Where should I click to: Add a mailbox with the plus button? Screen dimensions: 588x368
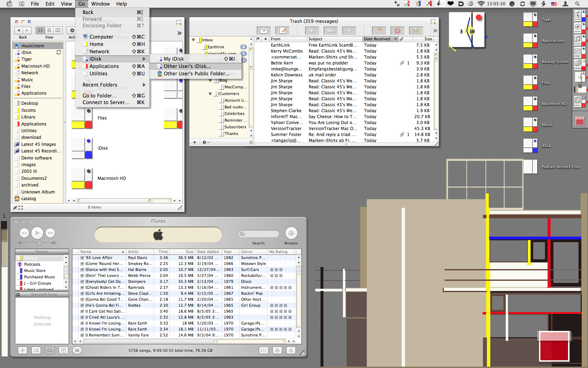(x=195, y=142)
